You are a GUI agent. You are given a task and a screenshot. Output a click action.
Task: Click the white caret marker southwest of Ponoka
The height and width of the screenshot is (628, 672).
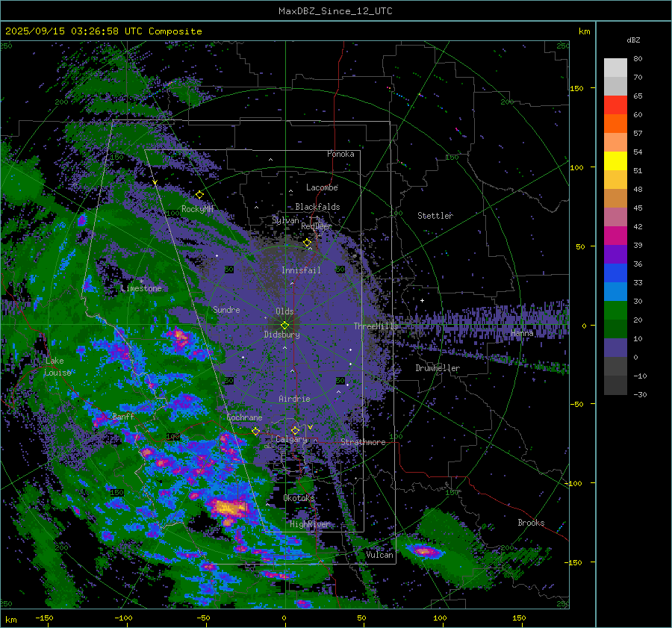pyautogui.click(x=270, y=160)
